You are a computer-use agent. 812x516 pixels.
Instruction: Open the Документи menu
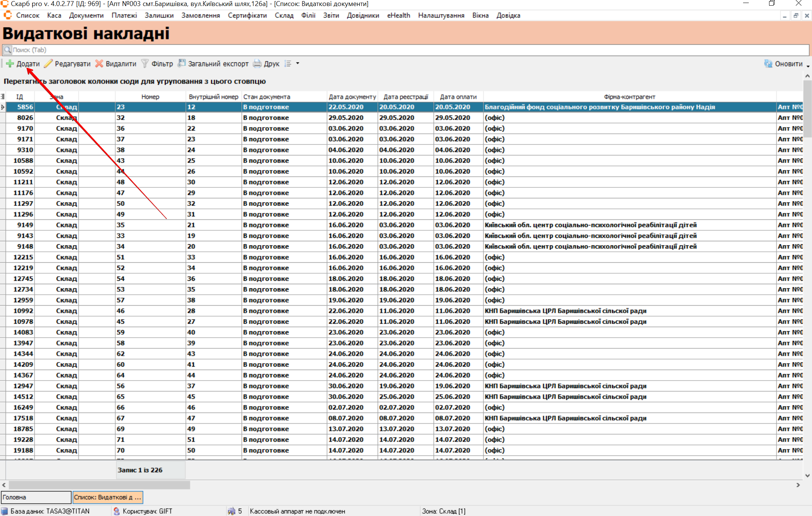click(x=86, y=15)
